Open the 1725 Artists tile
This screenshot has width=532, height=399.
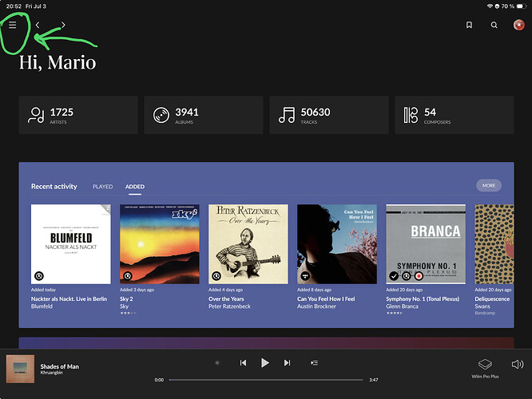[78, 115]
